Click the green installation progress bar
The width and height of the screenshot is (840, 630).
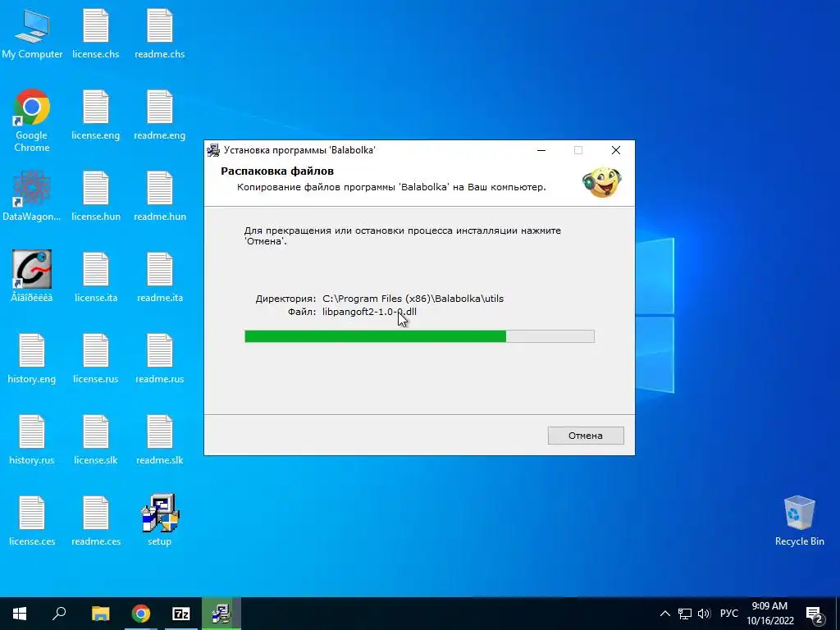click(419, 336)
